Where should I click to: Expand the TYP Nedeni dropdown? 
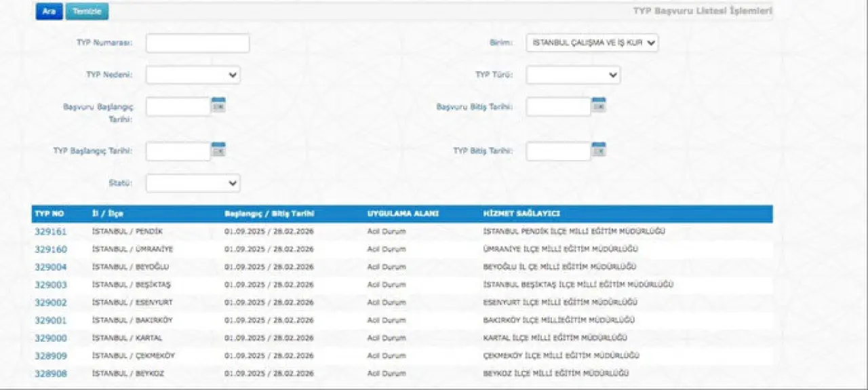click(193, 75)
